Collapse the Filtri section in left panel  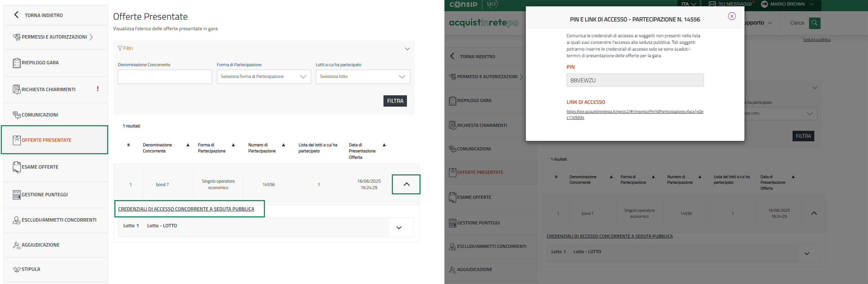[407, 49]
